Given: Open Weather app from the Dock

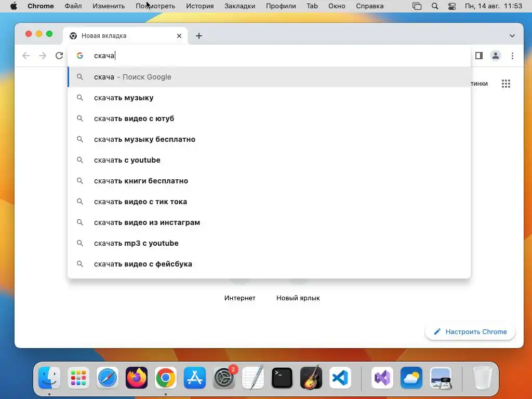Looking at the screenshot, I should (411, 378).
